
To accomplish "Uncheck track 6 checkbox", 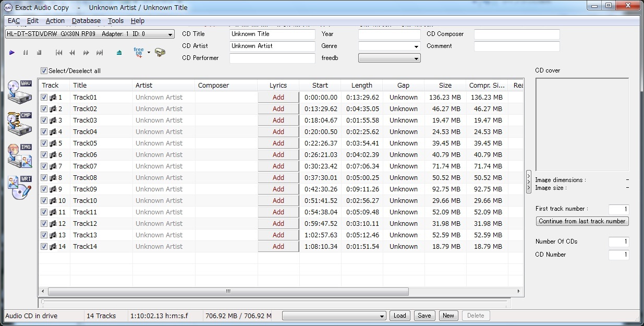I will [x=44, y=155].
